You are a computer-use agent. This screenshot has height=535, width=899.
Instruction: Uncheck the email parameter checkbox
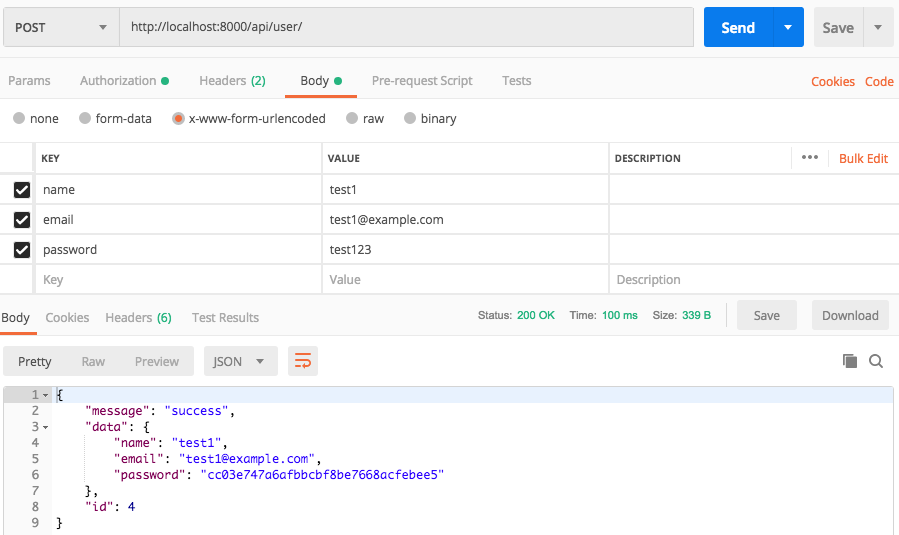point(22,219)
